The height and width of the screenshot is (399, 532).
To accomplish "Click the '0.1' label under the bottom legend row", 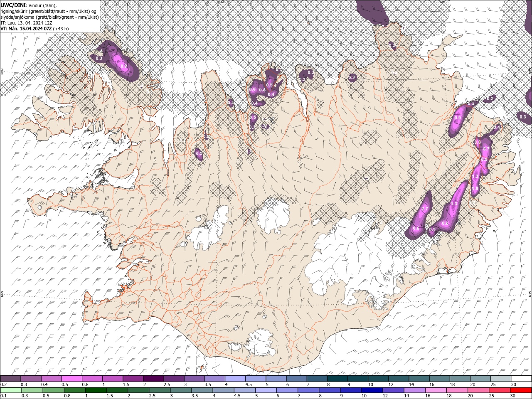I will (3, 396).
